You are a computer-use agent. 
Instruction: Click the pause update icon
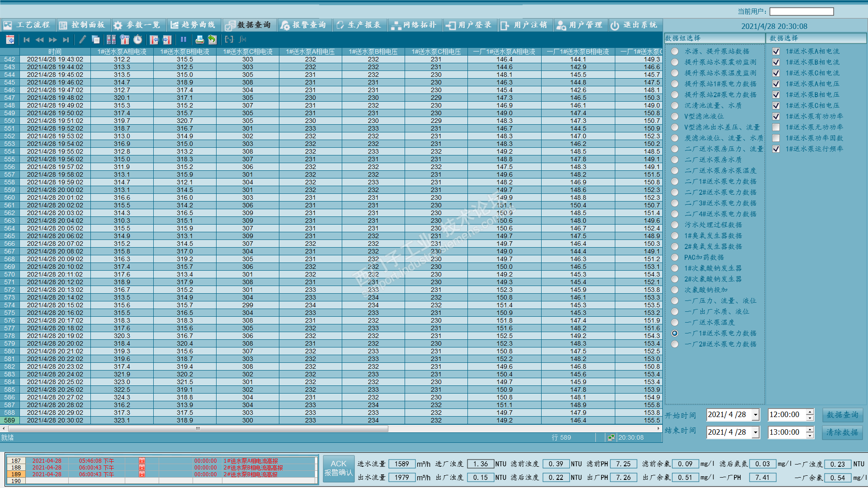184,40
